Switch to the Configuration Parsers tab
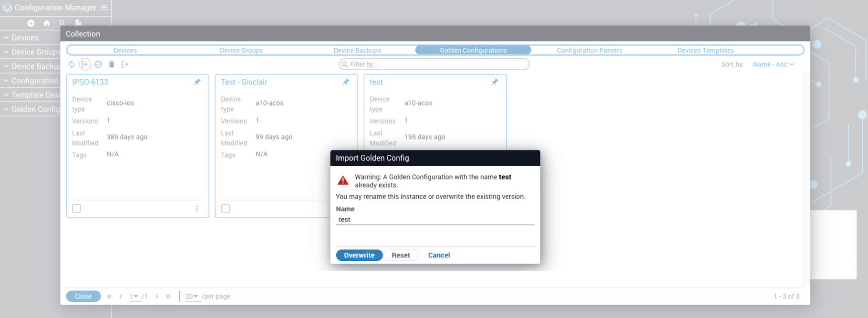Image resolution: width=868 pixels, height=318 pixels. click(589, 50)
